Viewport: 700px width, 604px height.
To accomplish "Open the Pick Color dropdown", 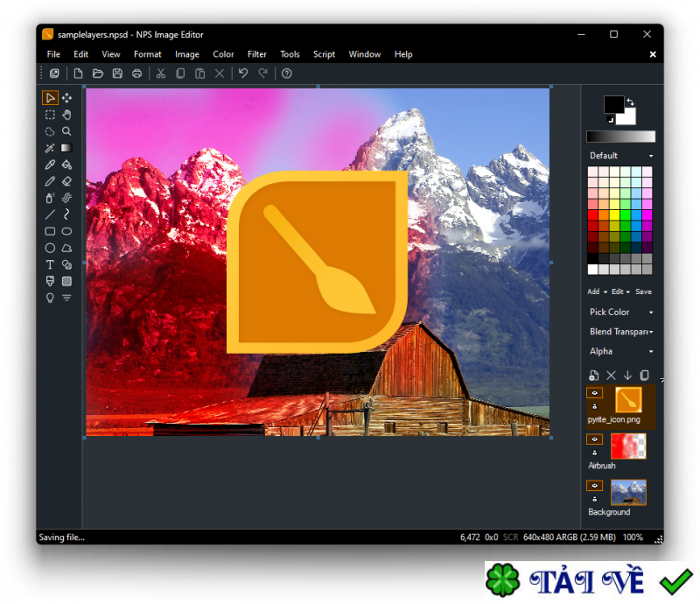I will 621,312.
